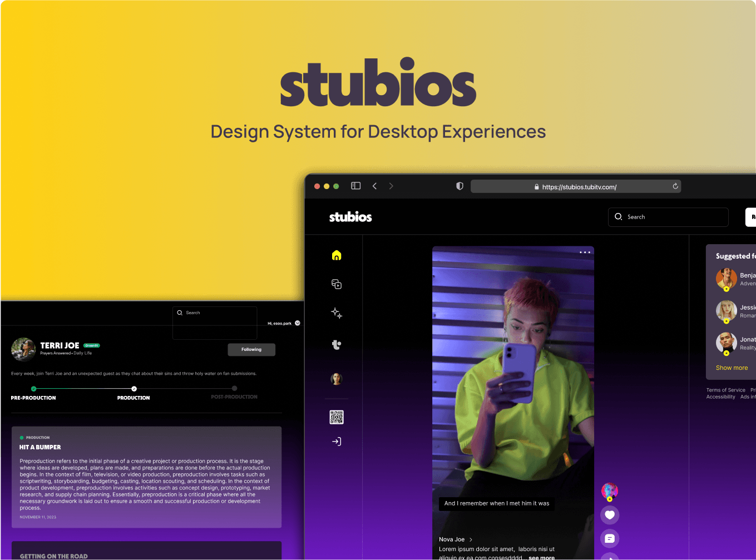
Task: Open the first suggested creator's avatar
Action: [x=727, y=279]
